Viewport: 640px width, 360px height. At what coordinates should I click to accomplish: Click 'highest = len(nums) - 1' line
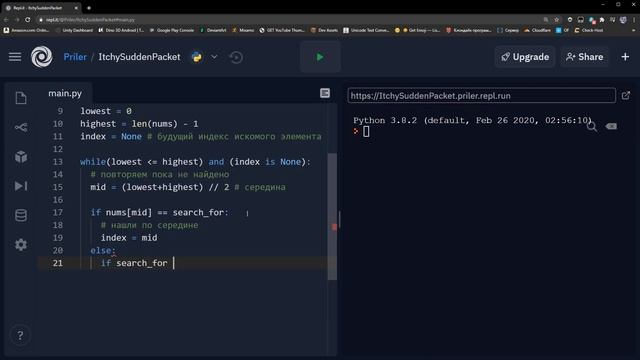(139, 124)
